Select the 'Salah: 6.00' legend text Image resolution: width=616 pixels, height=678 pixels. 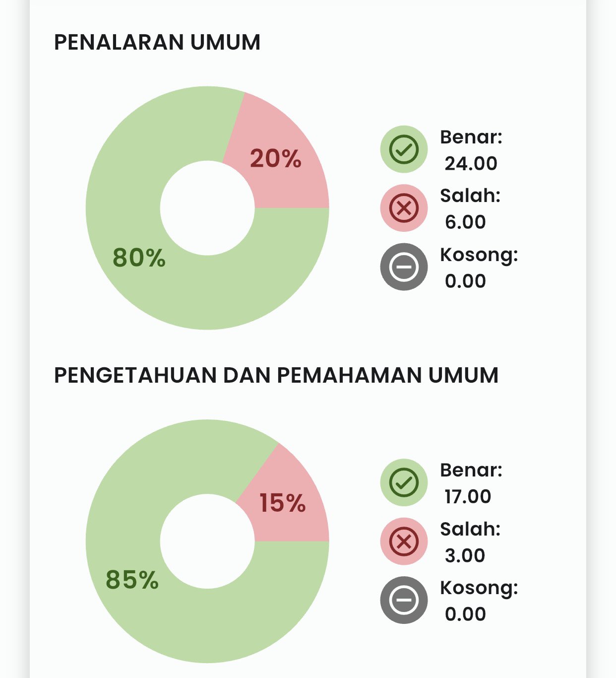pos(470,208)
